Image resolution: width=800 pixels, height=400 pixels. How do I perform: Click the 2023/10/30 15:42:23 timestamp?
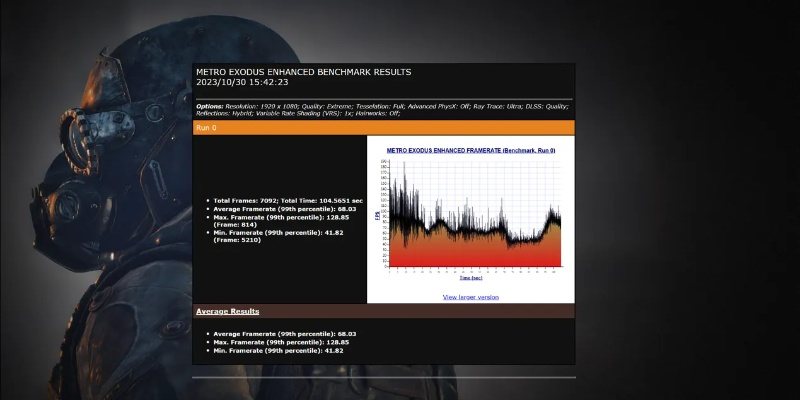pyautogui.click(x=242, y=82)
